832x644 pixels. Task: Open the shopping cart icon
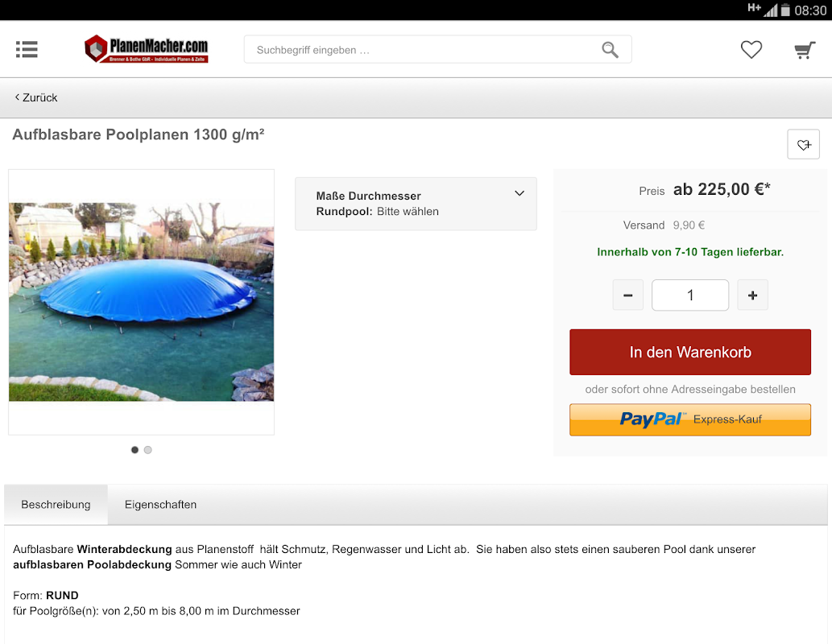click(x=805, y=50)
